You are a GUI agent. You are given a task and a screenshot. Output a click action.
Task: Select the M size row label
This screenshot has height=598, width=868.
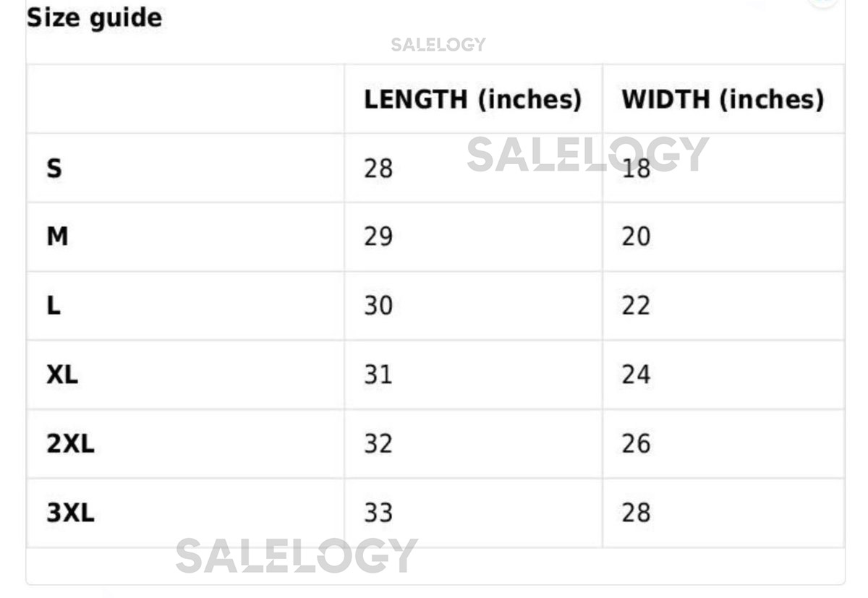pyautogui.click(x=57, y=236)
